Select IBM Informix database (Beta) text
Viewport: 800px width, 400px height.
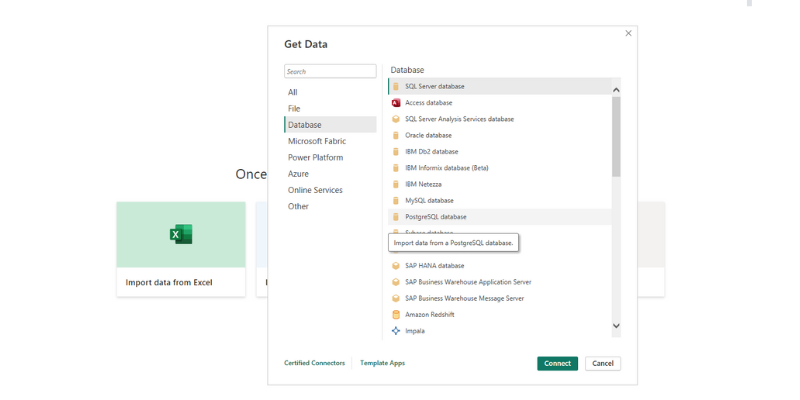pos(447,168)
